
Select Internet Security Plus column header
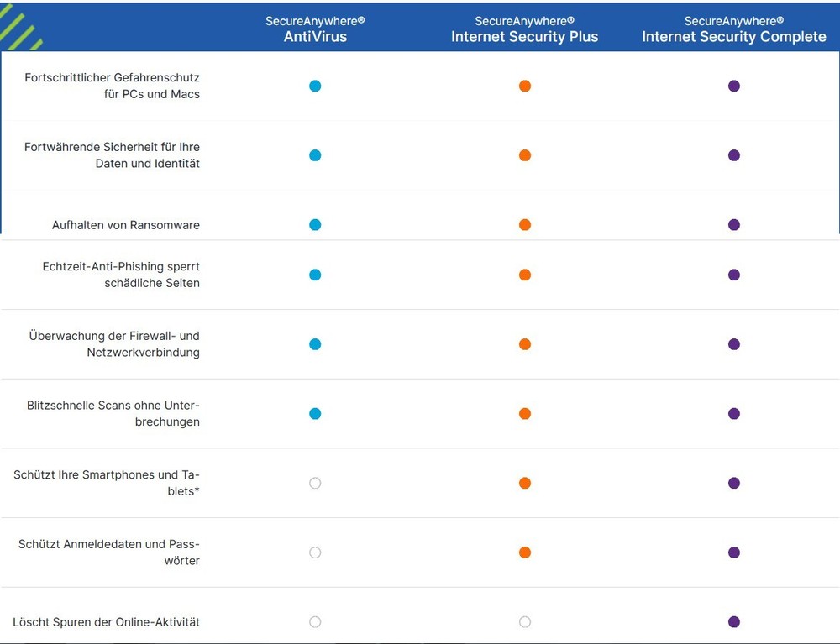pos(525,29)
